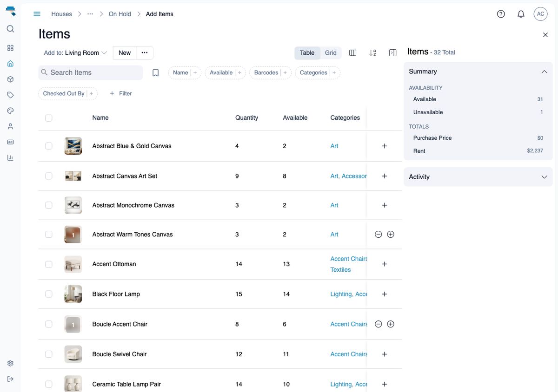Go to On Hold breadcrumb

[120, 14]
